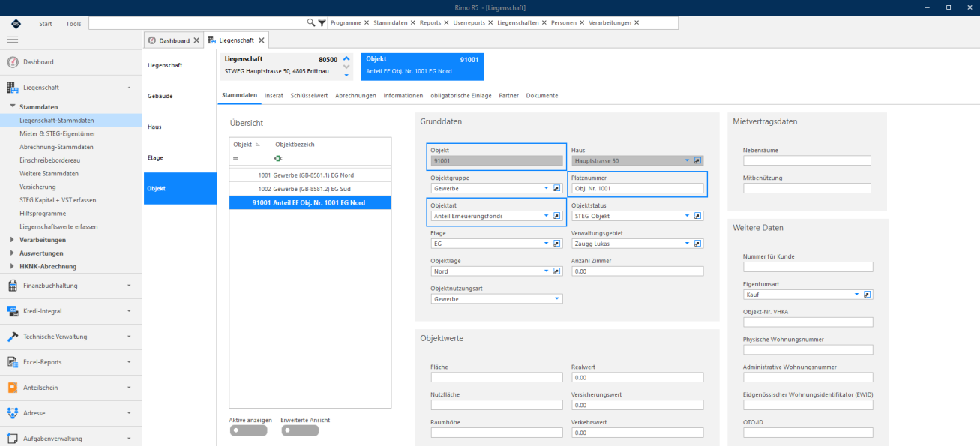Click the Anteilschein module icon

13,388
